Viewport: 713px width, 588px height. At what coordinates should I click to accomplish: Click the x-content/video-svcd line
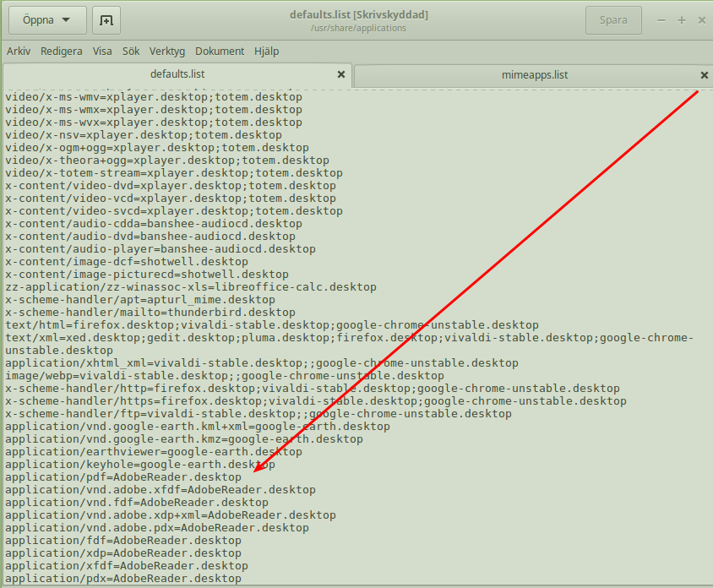174,211
